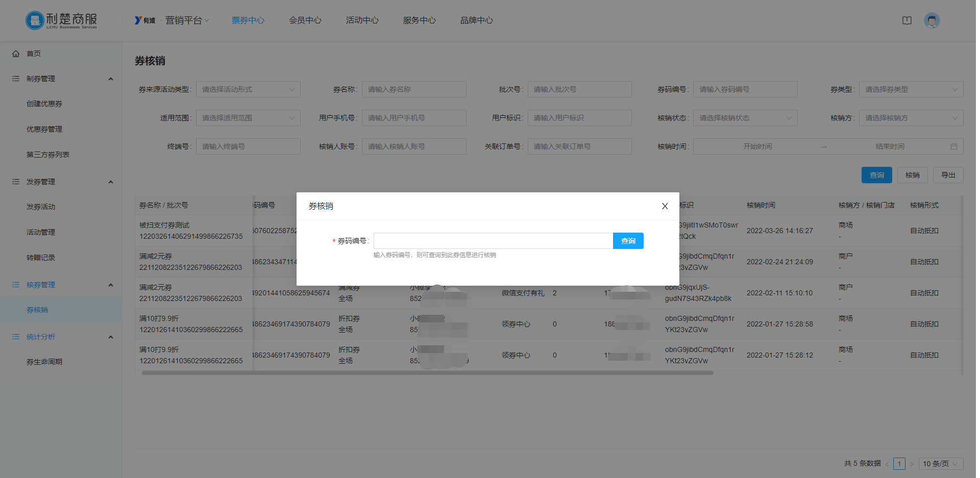Switch to the 服务中心 tab

(x=420, y=20)
